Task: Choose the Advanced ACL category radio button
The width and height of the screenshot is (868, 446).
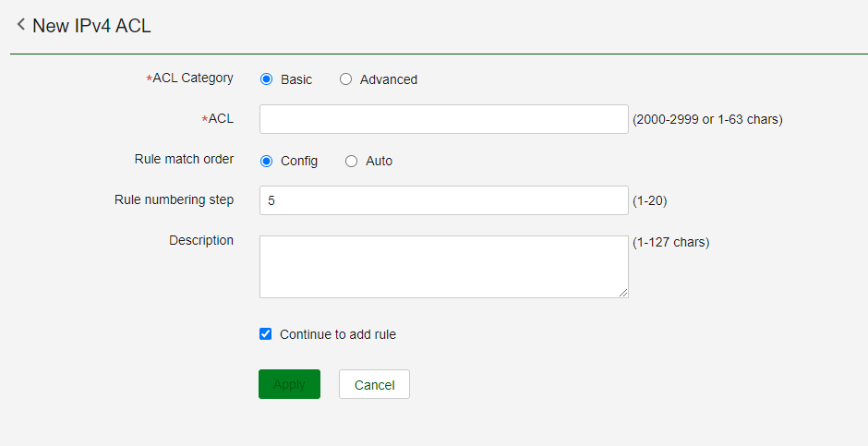Action: (x=346, y=79)
